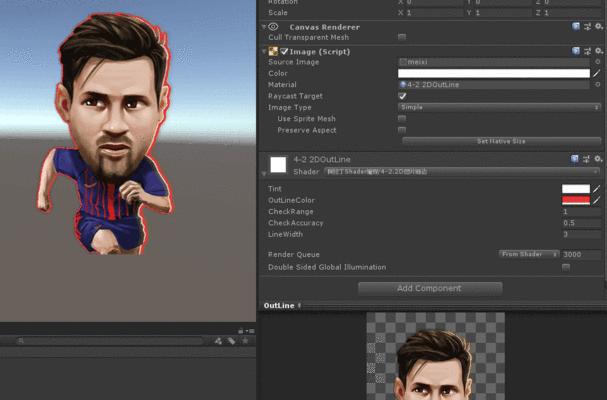Open the Tint color swatch

point(576,189)
